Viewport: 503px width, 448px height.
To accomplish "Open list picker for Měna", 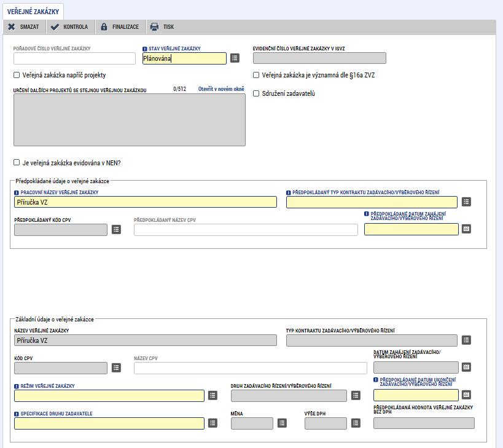I will pyautogui.click(x=282, y=423).
